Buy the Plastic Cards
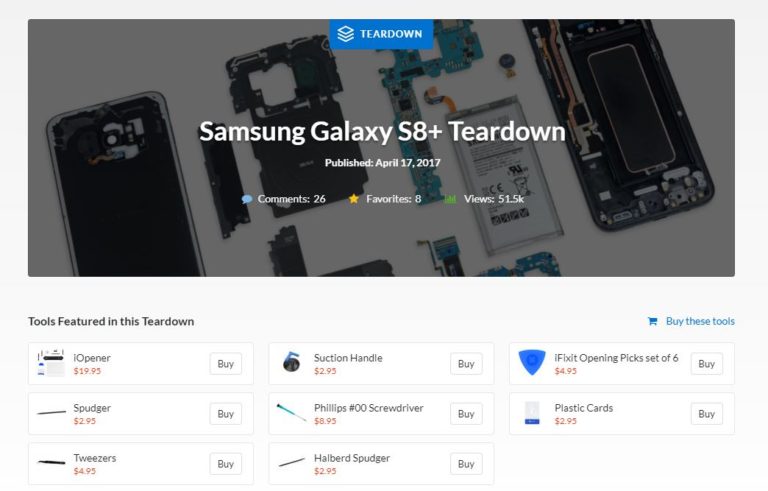768x491 pixels. (x=707, y=414)
